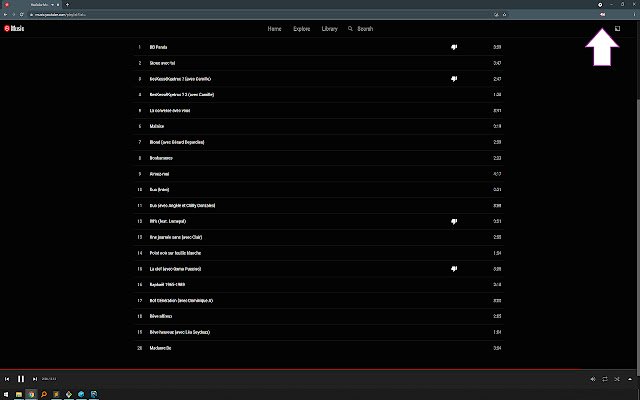Toggle thumbs-down on track 15
The height and width of the screenshot is (400, 640).
pos(454,269)
